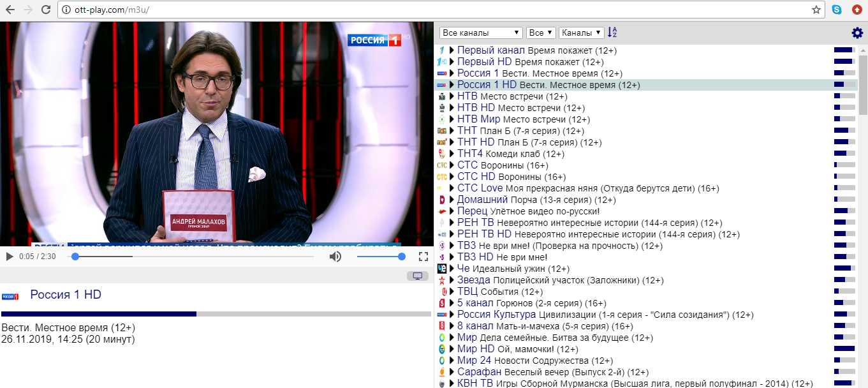Click the play button in video player
Viewport: 868px width, 388px height.
10,257
